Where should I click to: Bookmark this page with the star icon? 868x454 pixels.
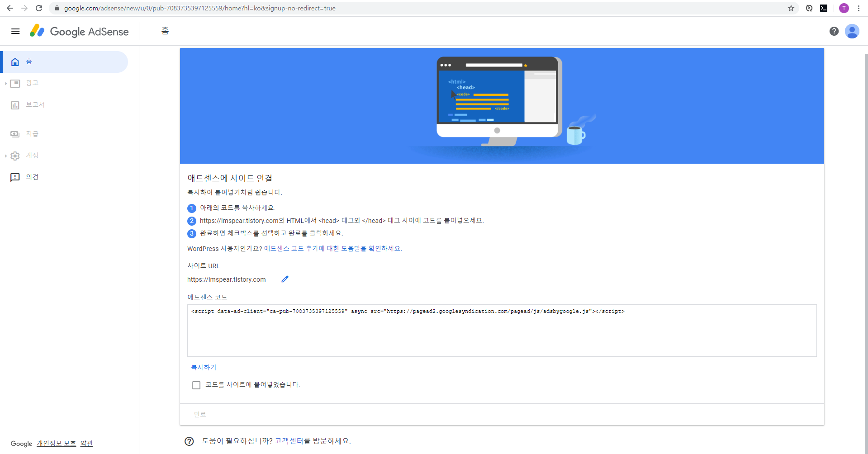[x=791, y=8]
